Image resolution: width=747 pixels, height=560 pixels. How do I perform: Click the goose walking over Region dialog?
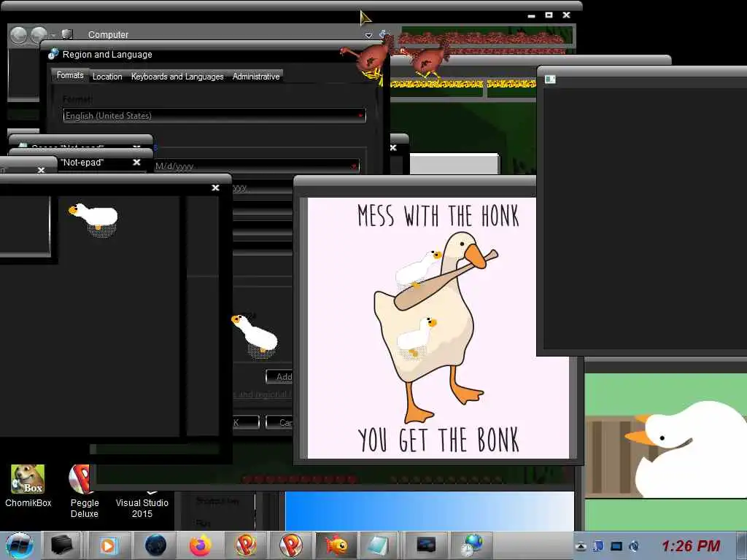(255, 335)
